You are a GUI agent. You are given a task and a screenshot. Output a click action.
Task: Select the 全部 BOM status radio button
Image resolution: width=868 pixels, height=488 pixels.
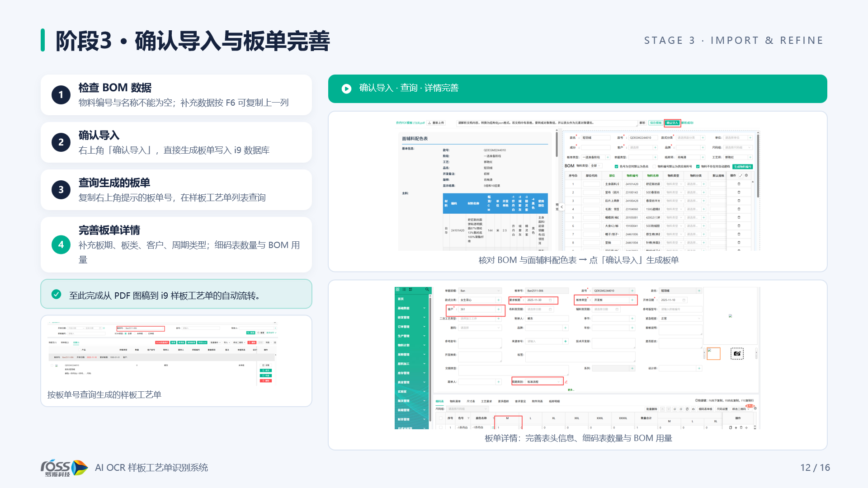pos(126,333)
